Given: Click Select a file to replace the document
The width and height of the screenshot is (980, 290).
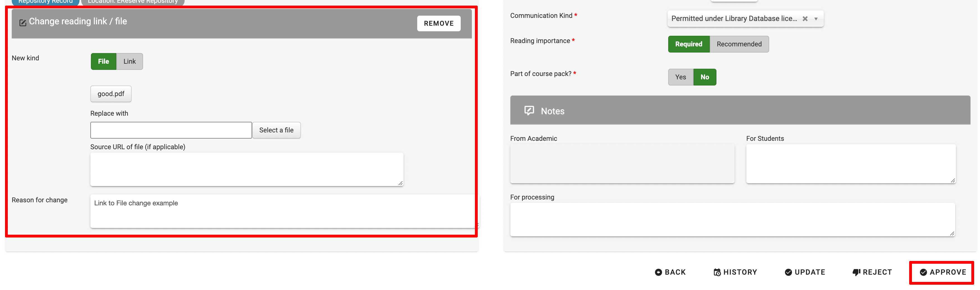Looking at the screenshot, I should (276, 130).
